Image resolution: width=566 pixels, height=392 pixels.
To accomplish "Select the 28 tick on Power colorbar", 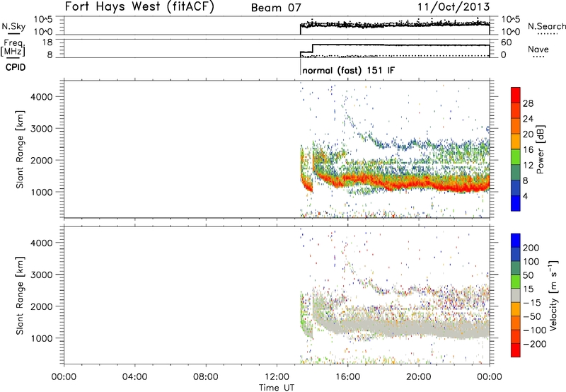I will click(528, 103).
